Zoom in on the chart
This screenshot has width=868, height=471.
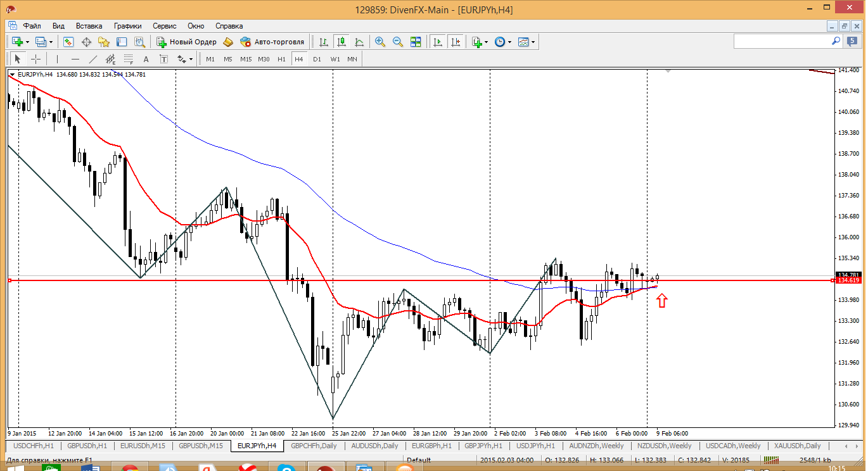point(380,42)
